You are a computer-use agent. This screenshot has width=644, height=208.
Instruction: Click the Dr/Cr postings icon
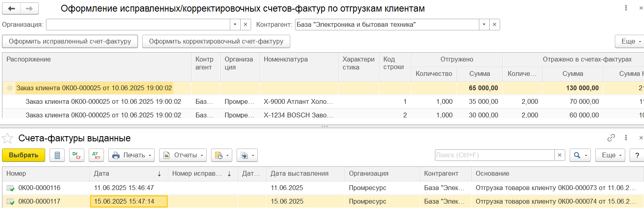pyautogui.click(x=77, y=155)
